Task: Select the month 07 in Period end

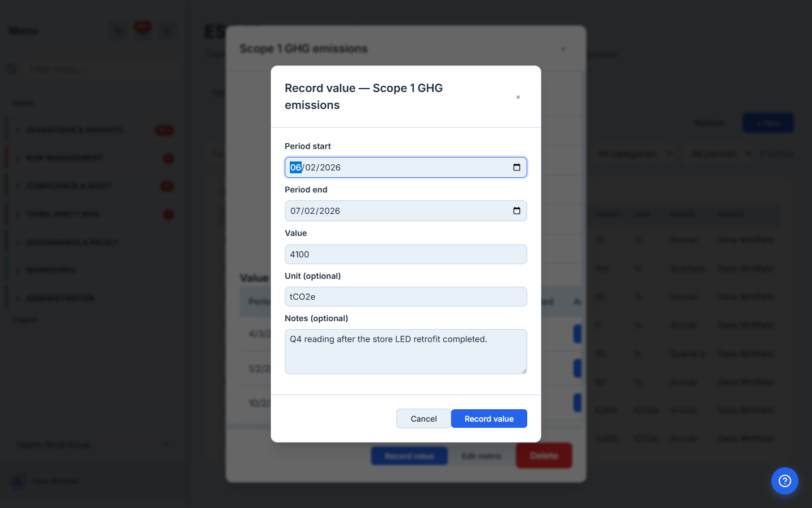Action: [x=296, y=211]
